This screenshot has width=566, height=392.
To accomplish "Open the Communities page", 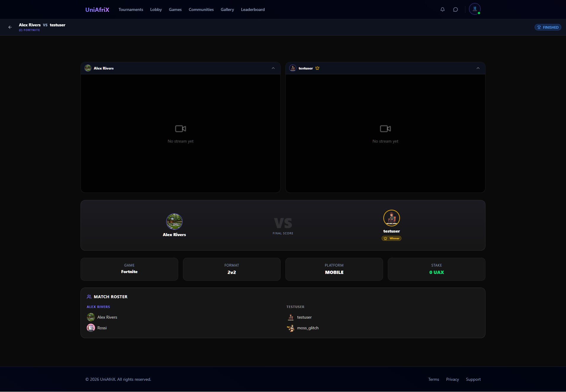I will 201,9.
